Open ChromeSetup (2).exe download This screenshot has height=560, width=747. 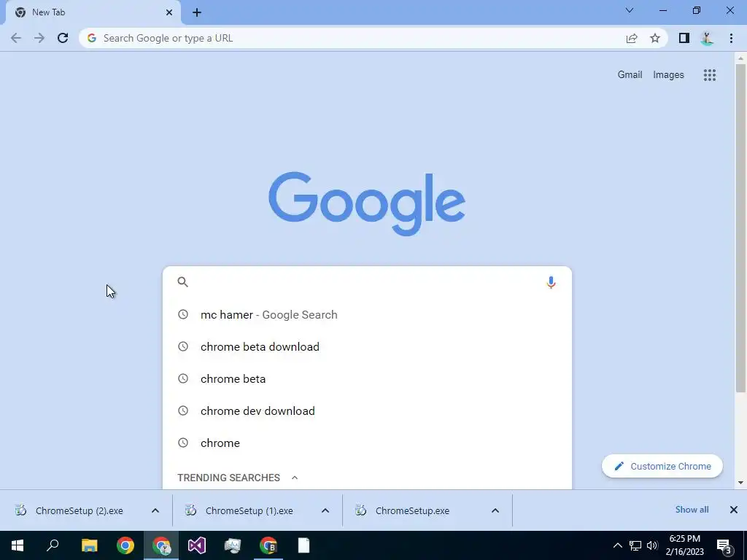click(79, 511)
